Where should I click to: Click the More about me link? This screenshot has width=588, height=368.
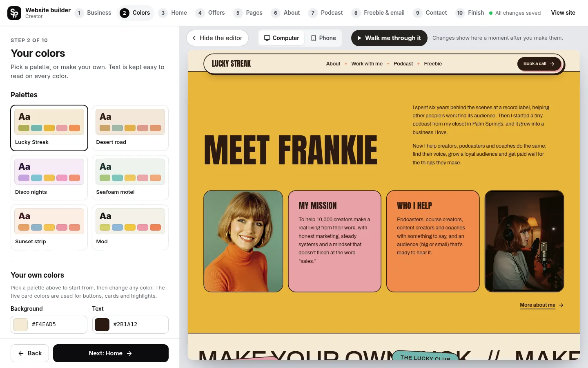(537, 305)
